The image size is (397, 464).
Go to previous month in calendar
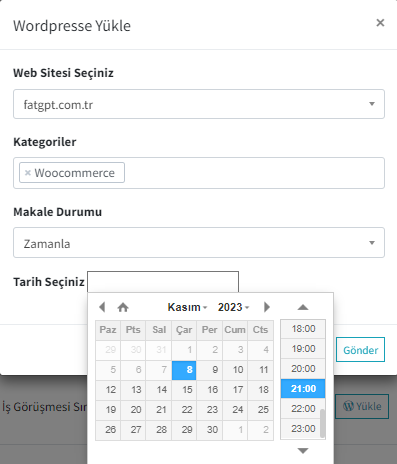tap(102, 307)
